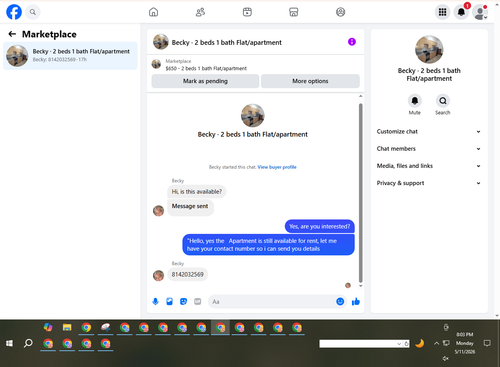Open the Facebook logo home link

click(14, 12)
